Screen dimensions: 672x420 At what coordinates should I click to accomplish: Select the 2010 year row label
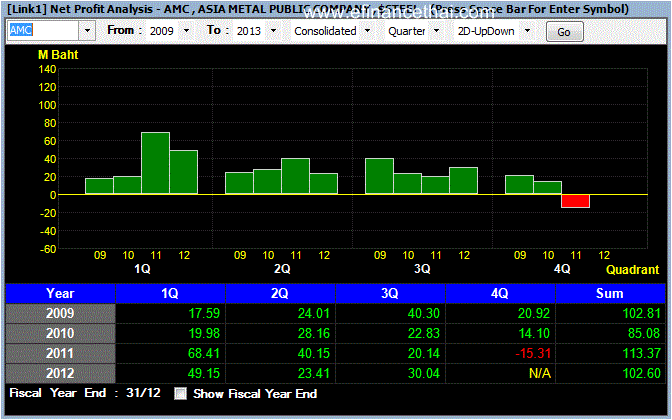[60, 333]
